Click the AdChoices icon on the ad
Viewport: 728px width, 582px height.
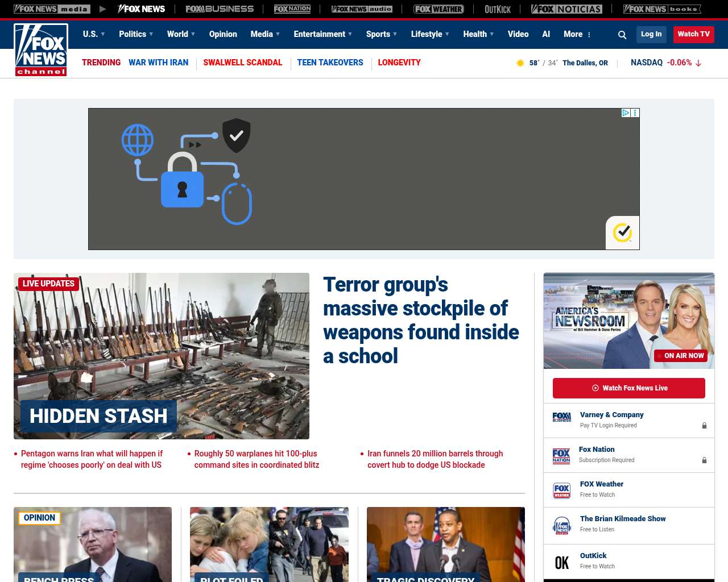pos(626,113)
